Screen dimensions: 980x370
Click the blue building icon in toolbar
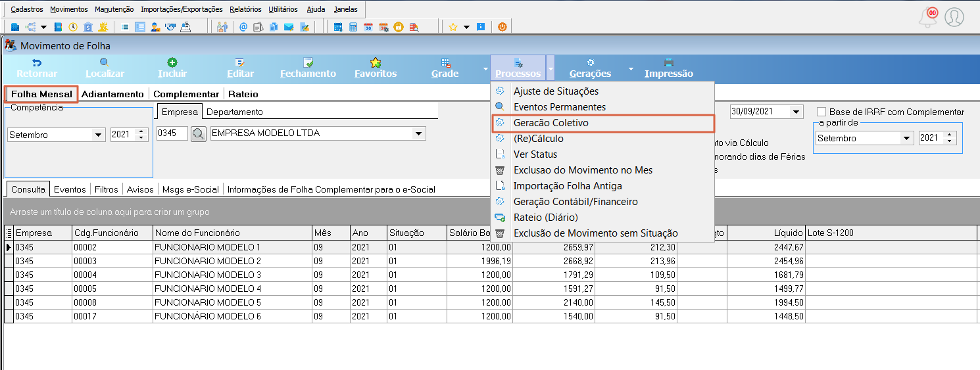tap(14, 27)
